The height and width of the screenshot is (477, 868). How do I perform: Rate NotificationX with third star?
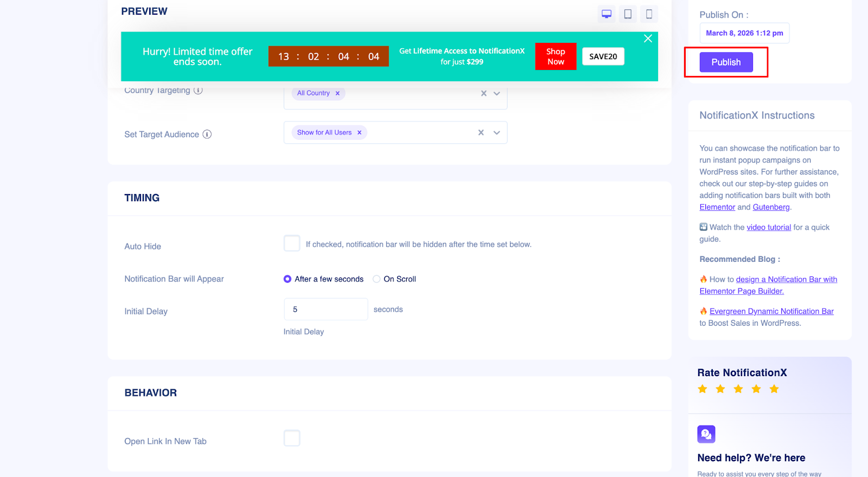(x=738, y=389)
